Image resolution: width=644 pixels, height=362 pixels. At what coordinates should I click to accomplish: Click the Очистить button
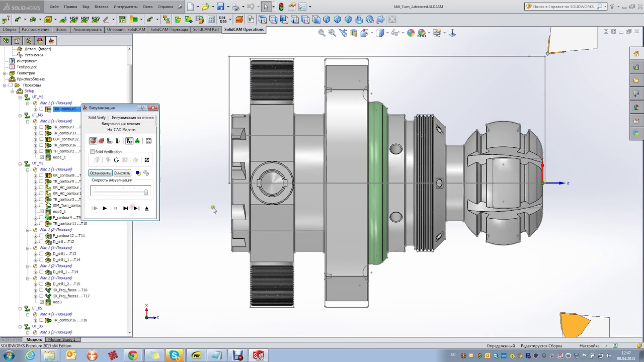pyautogui.click(x=122, y=173)
